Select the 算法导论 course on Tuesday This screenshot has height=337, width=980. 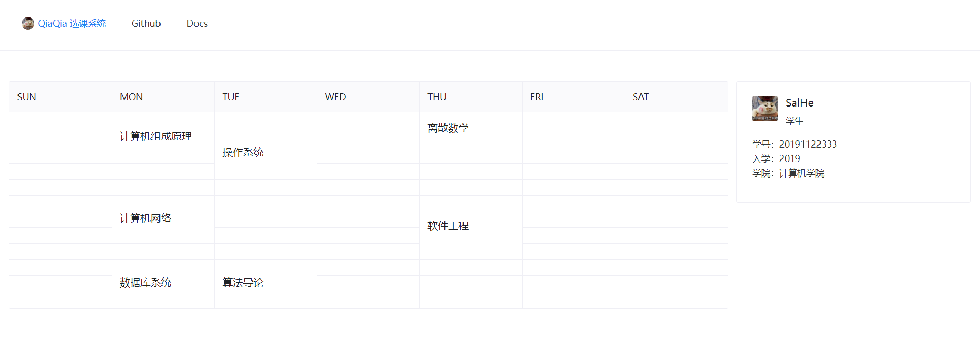coord(265,283)
